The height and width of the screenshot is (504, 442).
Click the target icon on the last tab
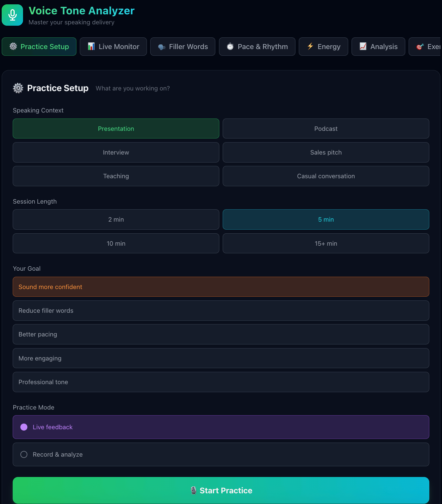click(420, 46)
